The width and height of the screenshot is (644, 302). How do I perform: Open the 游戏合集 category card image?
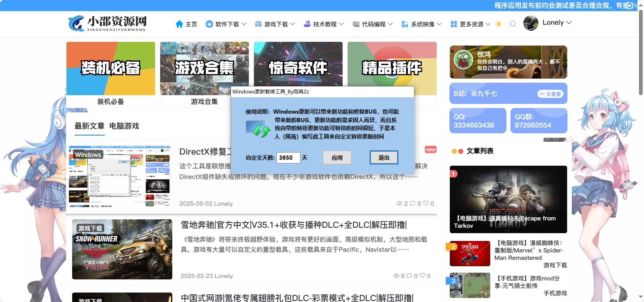tap(204, 68)
